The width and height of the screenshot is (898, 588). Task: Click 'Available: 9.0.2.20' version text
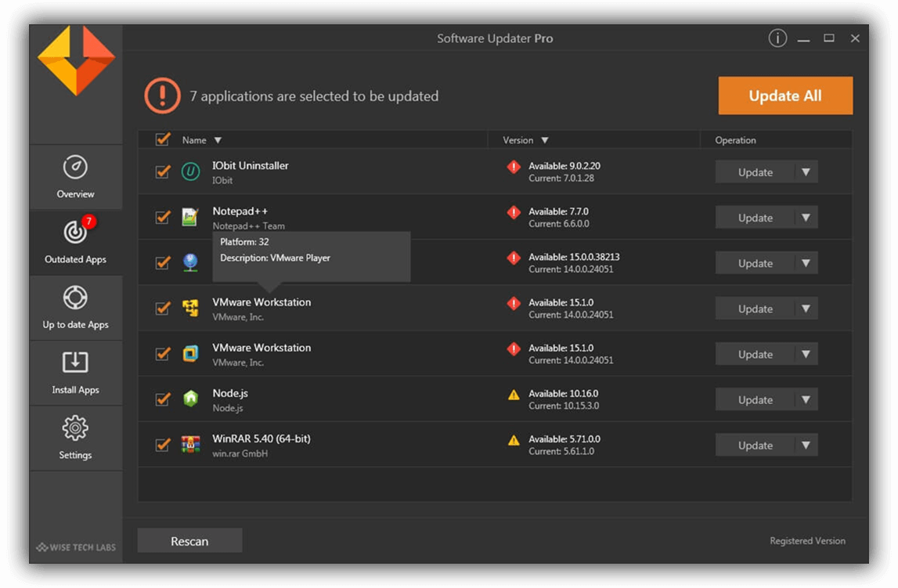(564, 166)
